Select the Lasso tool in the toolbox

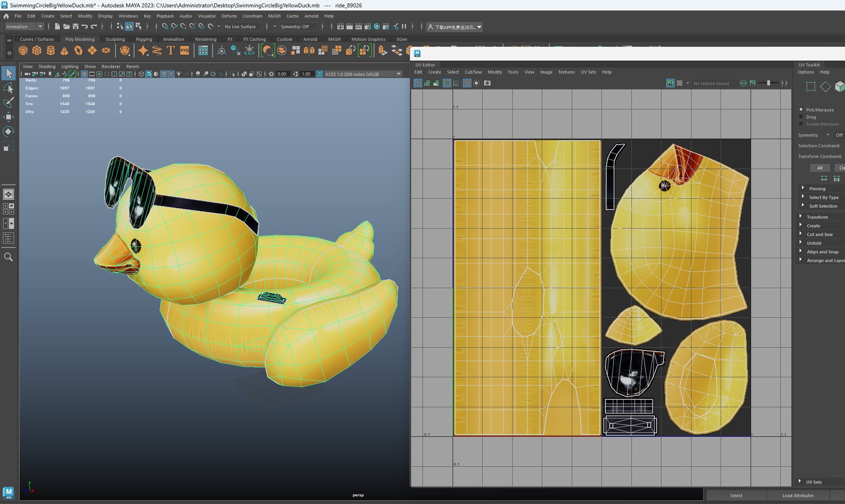pyautogui.click(x=8, y=88)
